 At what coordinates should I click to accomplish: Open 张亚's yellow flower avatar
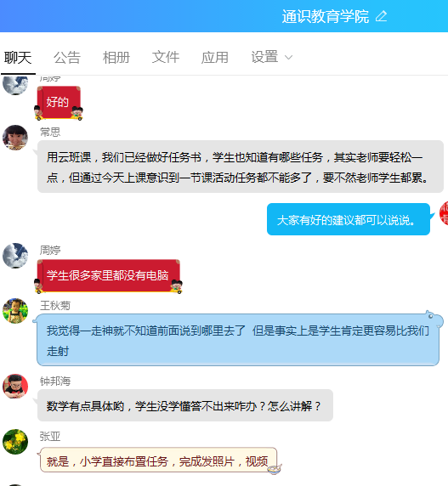click(15, 442)
